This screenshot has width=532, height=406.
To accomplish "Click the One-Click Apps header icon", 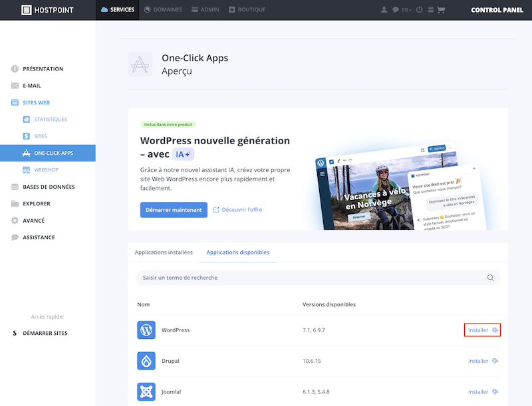I will tap(140, 64).
